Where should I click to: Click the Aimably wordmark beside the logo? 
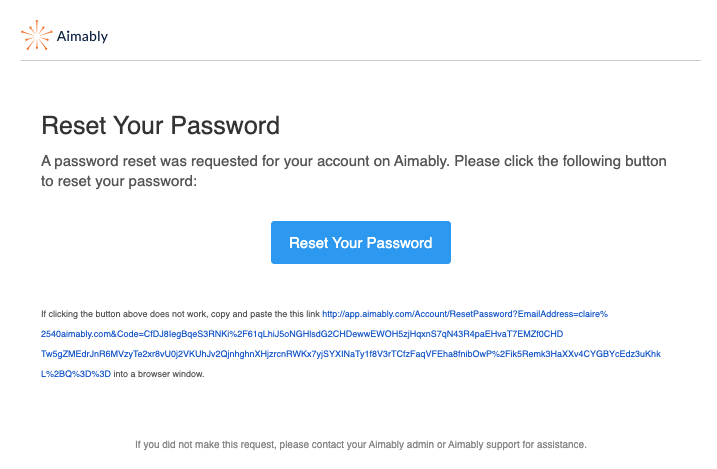82,36
